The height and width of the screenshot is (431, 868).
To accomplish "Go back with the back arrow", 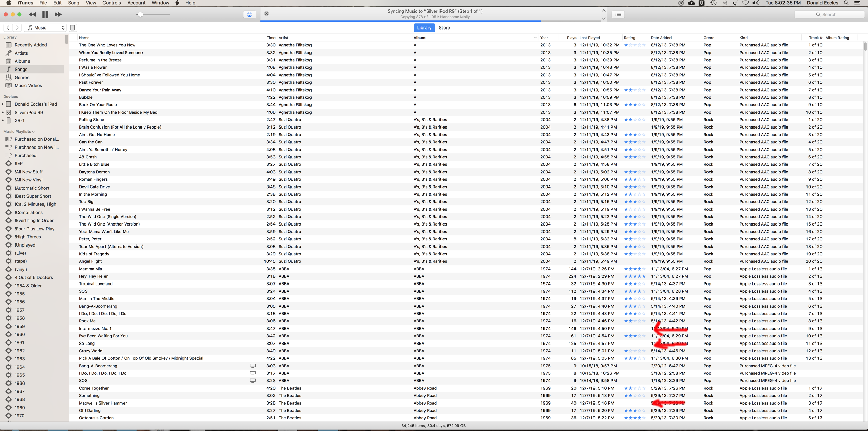I will [8, 27].
